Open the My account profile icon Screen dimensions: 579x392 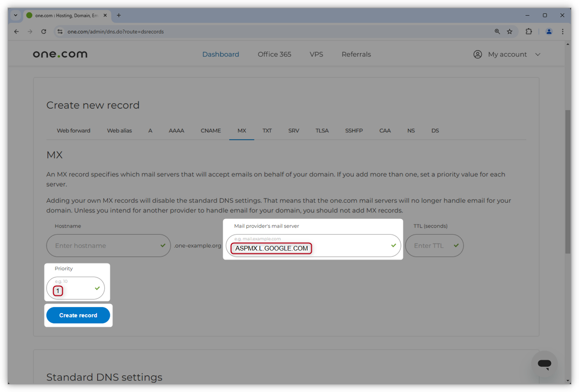(477, 54)
